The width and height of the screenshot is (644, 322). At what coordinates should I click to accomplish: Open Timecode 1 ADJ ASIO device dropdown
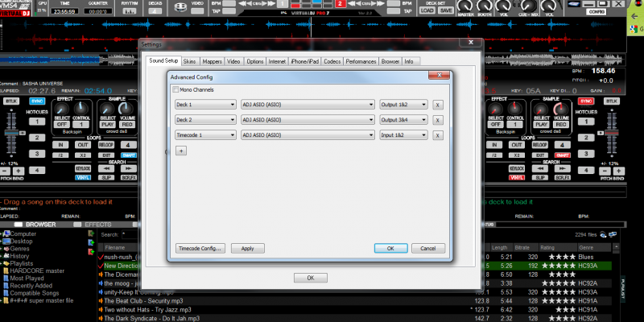(308, 135)
